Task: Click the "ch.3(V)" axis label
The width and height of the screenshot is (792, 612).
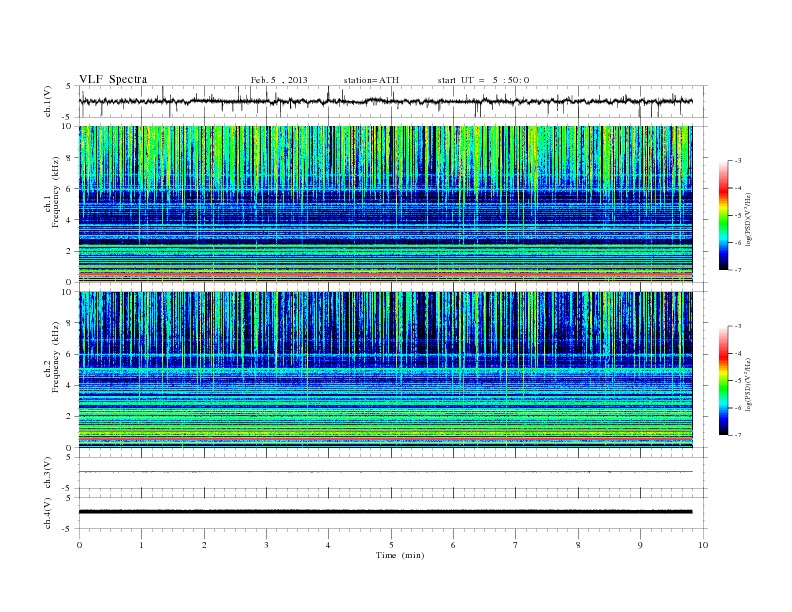Action: click(x=48, y=473)
